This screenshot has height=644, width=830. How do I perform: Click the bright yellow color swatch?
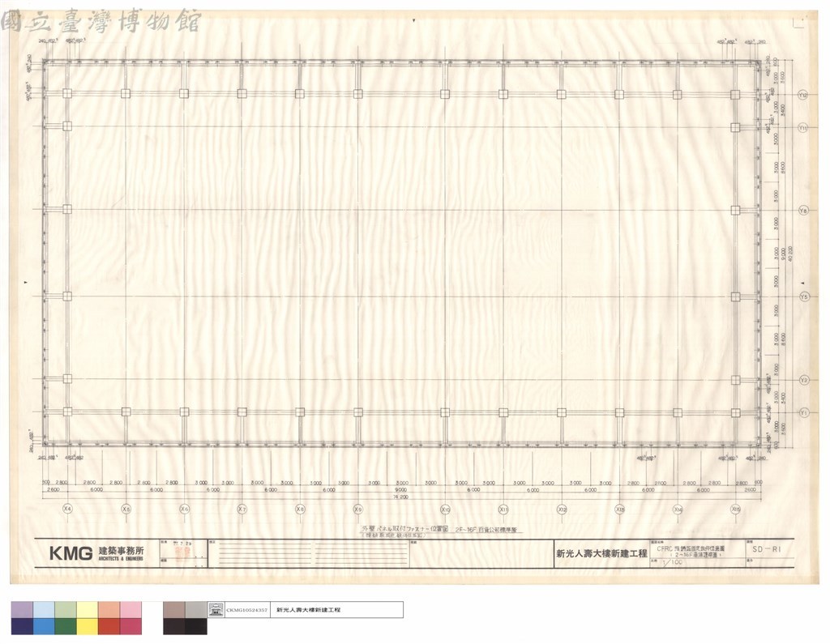88,626
